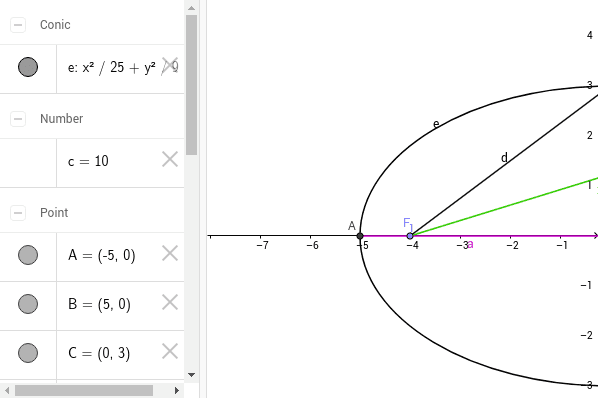
Task: Select the c = 10 entry
Action: (121, 163)
